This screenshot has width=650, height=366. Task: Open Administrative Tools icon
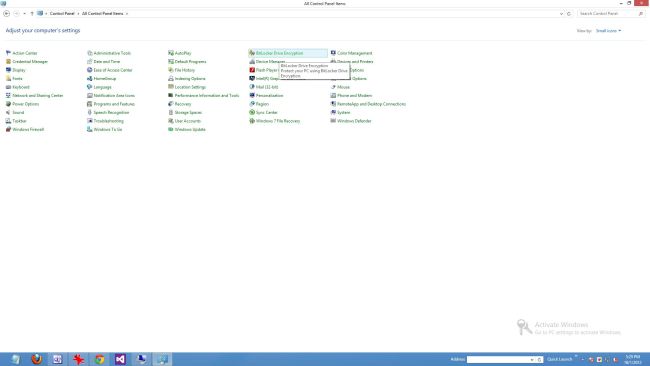pos(89,53)
